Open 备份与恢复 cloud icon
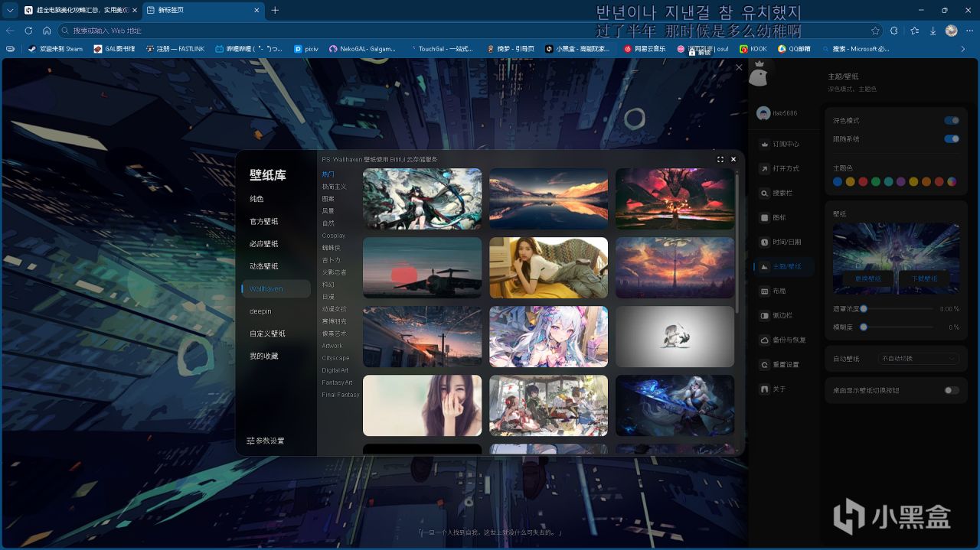The image size is (980, 550). coord(764,340)
